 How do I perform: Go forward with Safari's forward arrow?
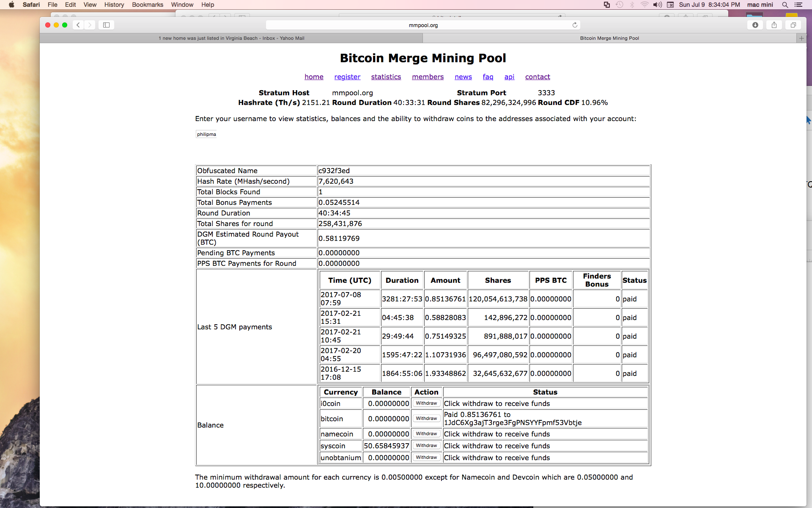coord(90,25)
